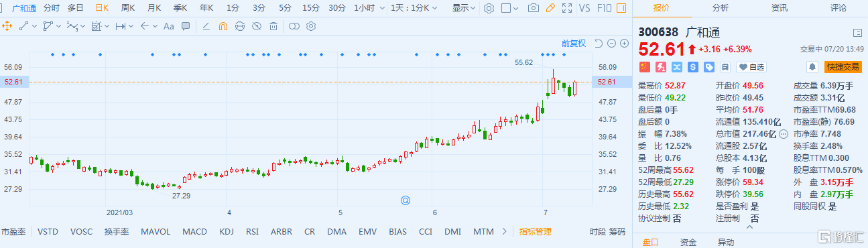Open 指标管理 indicator management

[535, 232]
